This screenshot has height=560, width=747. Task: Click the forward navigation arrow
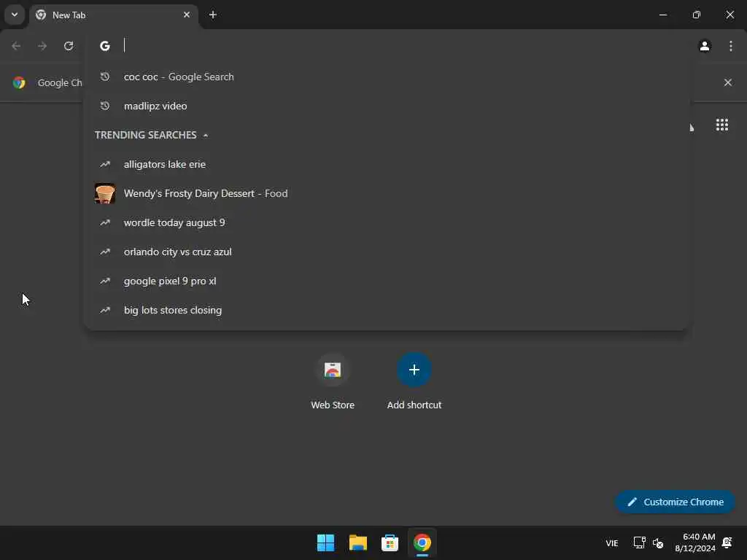click(42, 46)
